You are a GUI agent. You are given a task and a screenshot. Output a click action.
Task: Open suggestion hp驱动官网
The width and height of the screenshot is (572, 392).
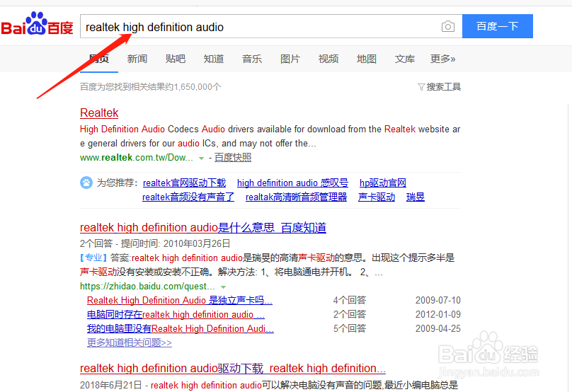pyautogui.click(x=383, y=183)
